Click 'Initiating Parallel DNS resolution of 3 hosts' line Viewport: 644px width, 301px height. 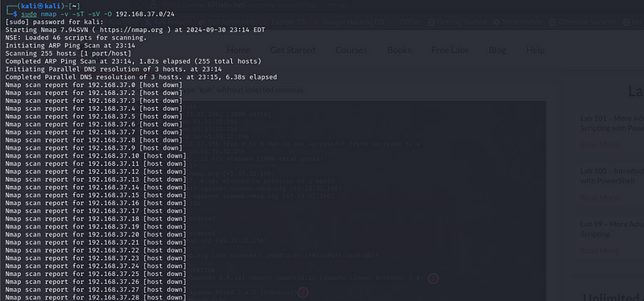click(114, 69)
